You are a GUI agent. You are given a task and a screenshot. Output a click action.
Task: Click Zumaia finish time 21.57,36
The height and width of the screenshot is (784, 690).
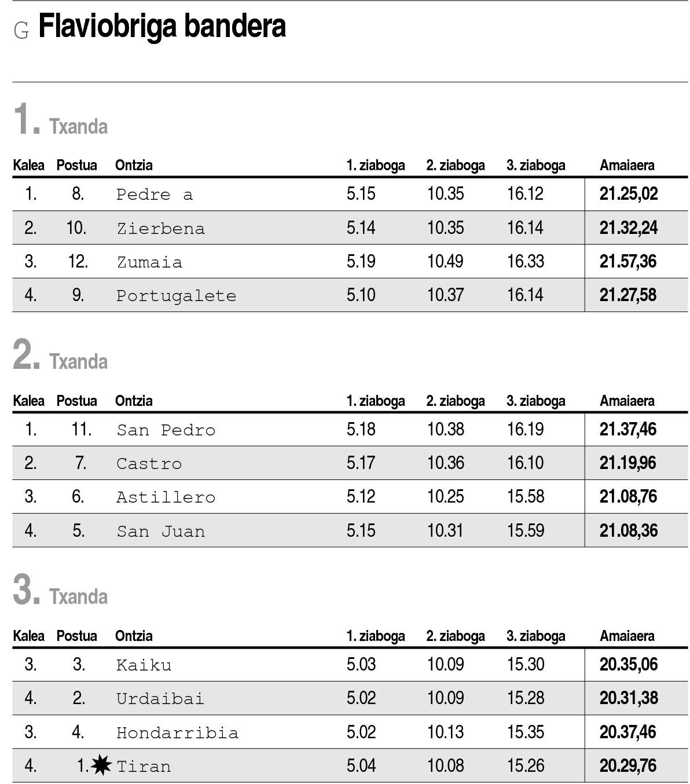pos(628,261)
